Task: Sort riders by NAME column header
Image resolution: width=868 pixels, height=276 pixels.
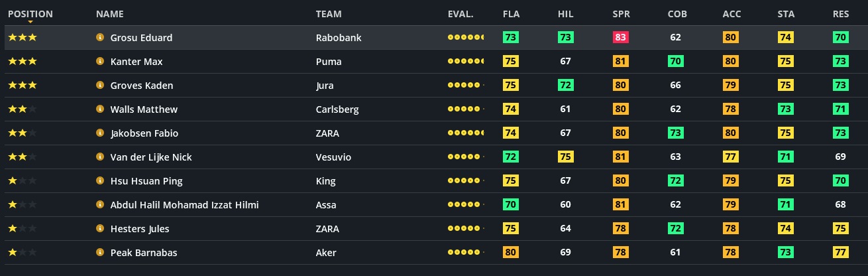Action: click(x=109, y=14)
